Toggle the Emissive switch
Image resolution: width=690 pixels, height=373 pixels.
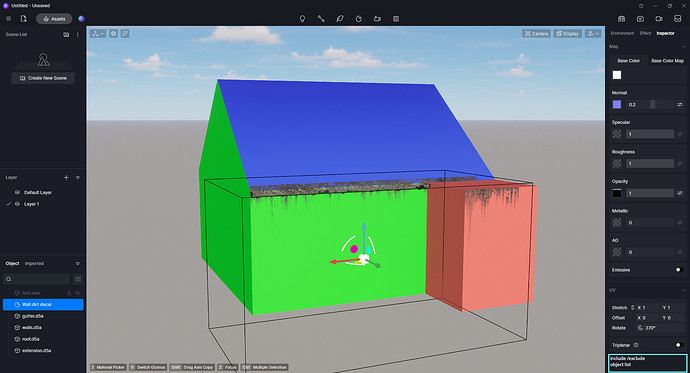point(679,270)
